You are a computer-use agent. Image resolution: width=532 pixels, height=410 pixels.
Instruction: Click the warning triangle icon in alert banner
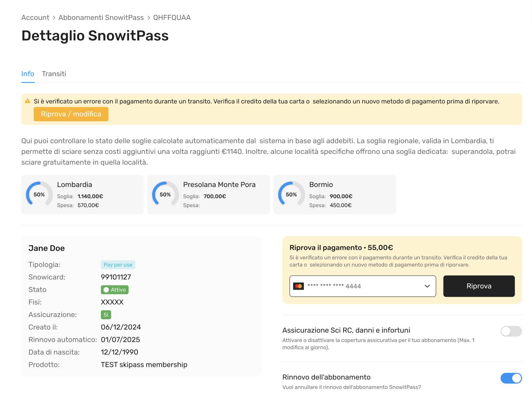[x=28, y=101]
